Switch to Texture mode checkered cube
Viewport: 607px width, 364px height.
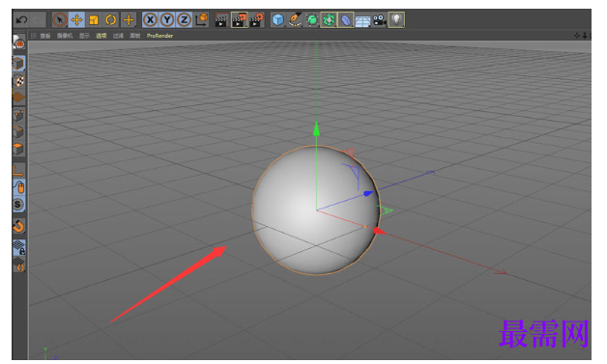(18, 80)
